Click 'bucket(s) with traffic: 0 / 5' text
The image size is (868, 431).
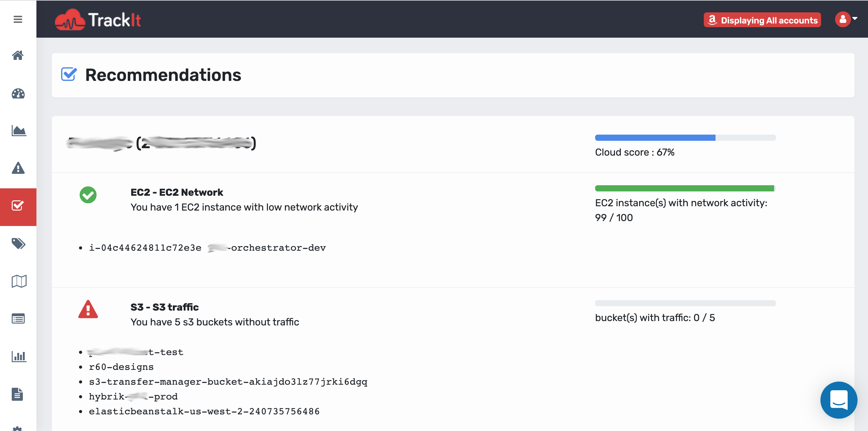[x=655, y=318]
